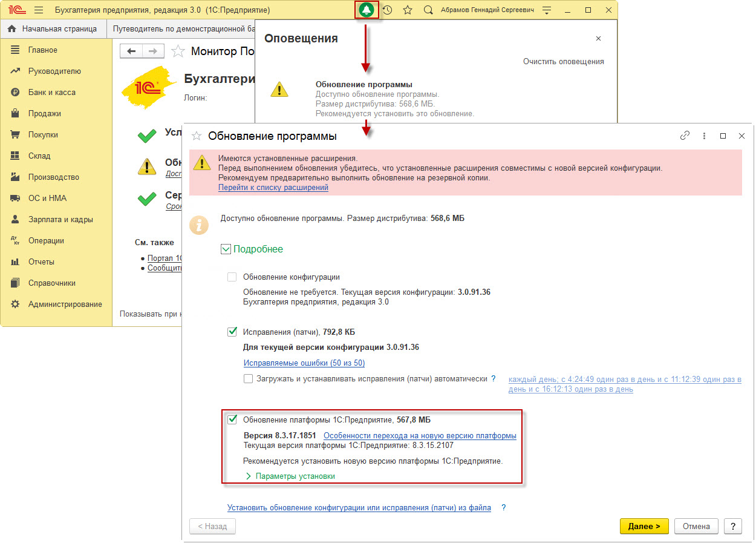
Task: Click the disabled < Назад button
Action: point(212,526)
